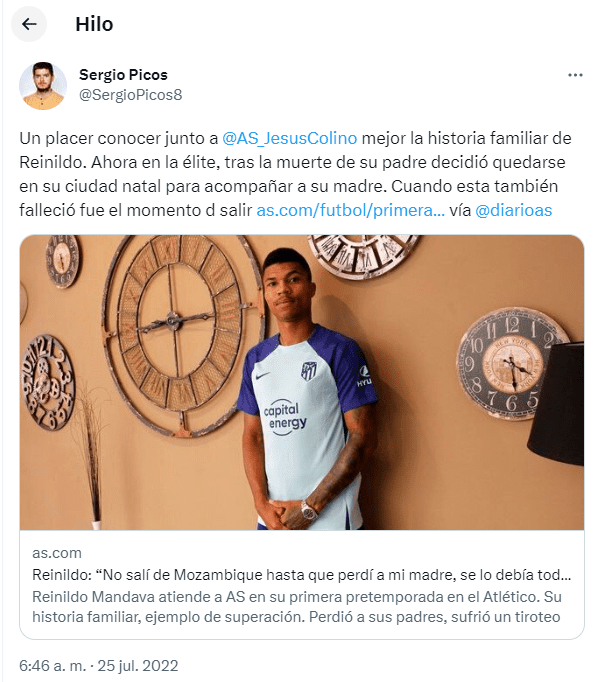
Task: Click the as.com source domain label
Action: (x=57, y=553)
